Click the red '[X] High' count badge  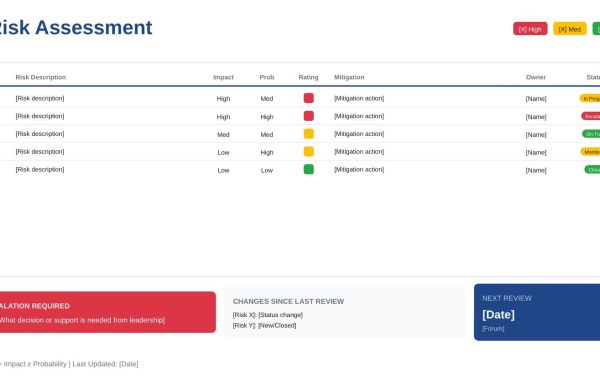click(x=530, y=29)
